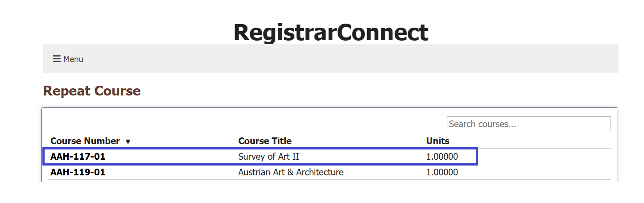The height and width of the screenshot is (203, 644).
Task: Sort by the Course Title header
Action: point(264,141)
